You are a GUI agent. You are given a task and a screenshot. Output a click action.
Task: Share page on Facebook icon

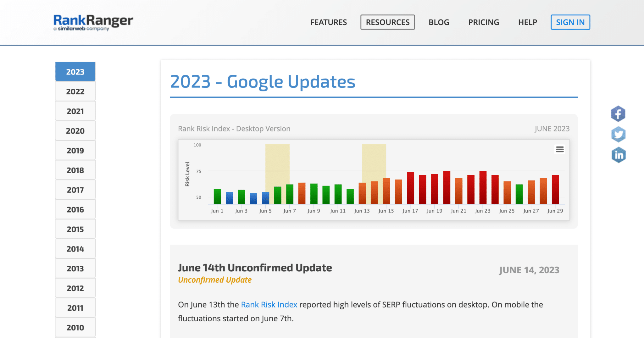click(x=618, y=114)
